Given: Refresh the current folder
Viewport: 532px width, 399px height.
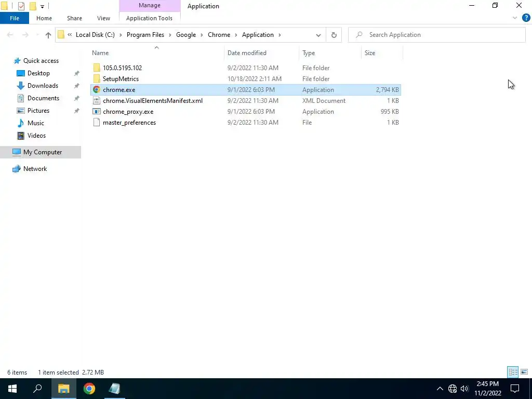Looking at the screenshot, I should click(334, 35).
